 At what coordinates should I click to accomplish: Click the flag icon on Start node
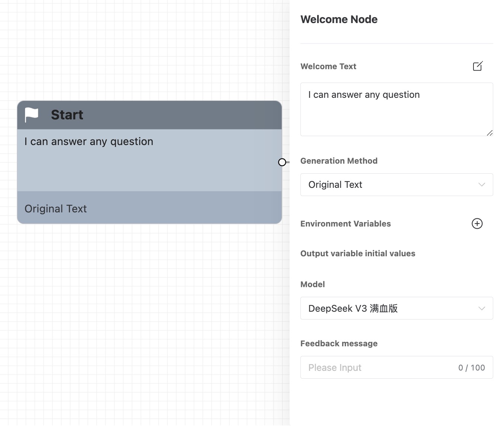tap(32, 115)
